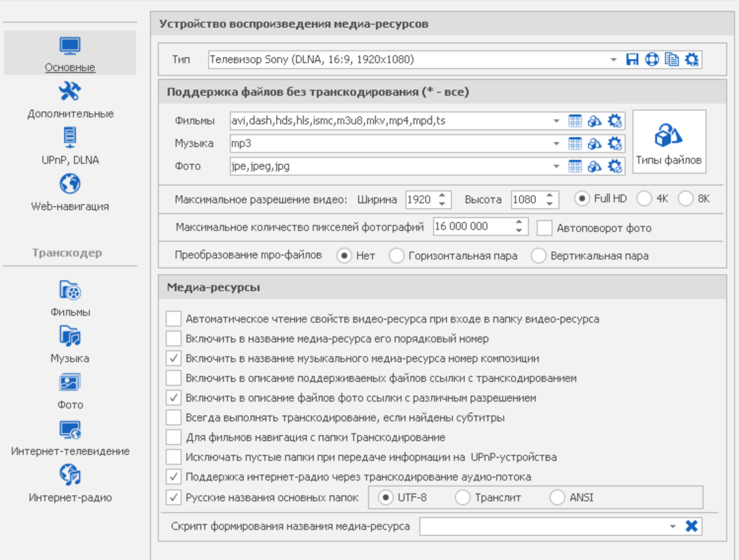Click the shapes icon in Фото row
Screen dimensions: 739x560
(x=594, y=166)
